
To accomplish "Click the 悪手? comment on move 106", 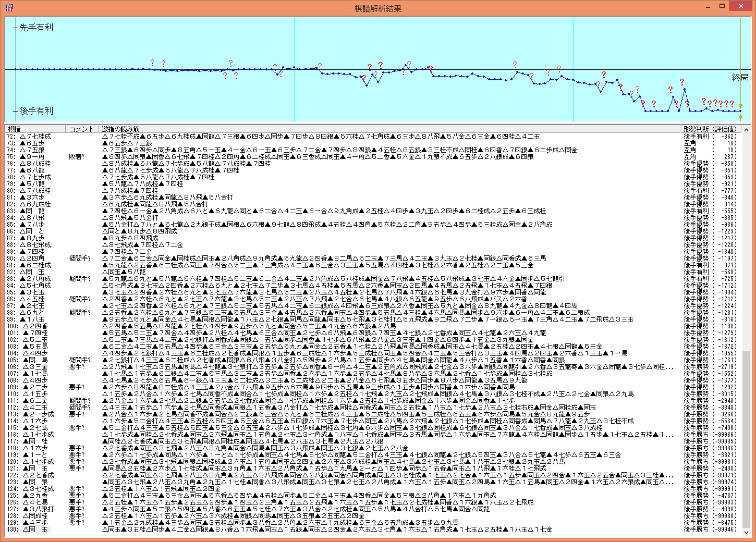I will [77, 367].
